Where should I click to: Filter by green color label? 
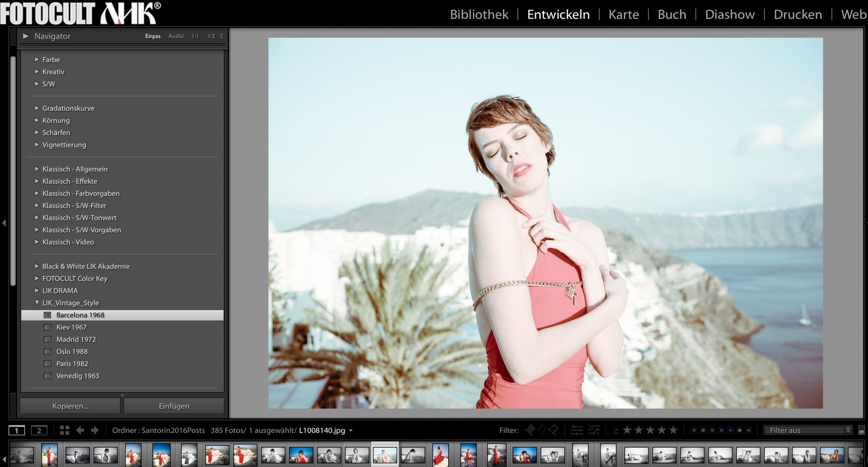[712, 430]
